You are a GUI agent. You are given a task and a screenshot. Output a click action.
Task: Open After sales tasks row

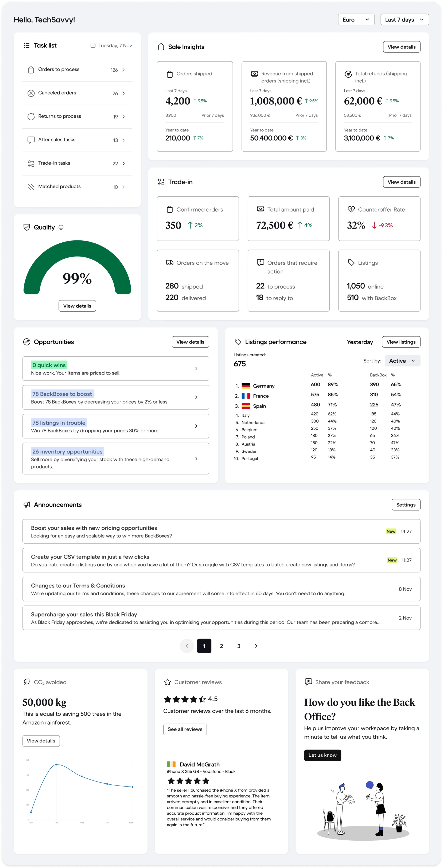point(77,140)
